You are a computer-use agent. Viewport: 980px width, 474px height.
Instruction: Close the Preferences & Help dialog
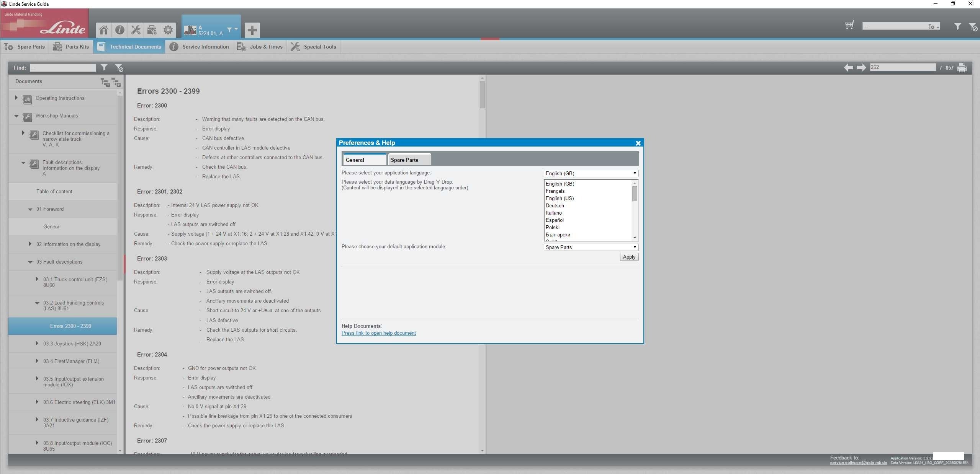pos(638,143)
